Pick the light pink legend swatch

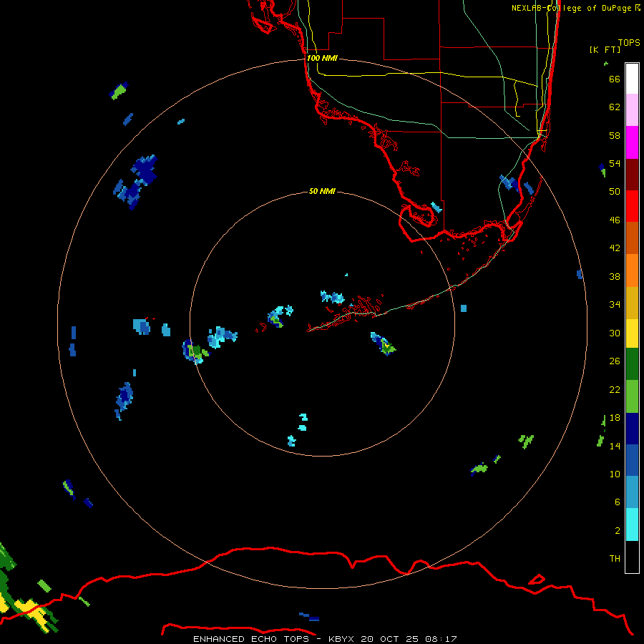click(632, 110)
